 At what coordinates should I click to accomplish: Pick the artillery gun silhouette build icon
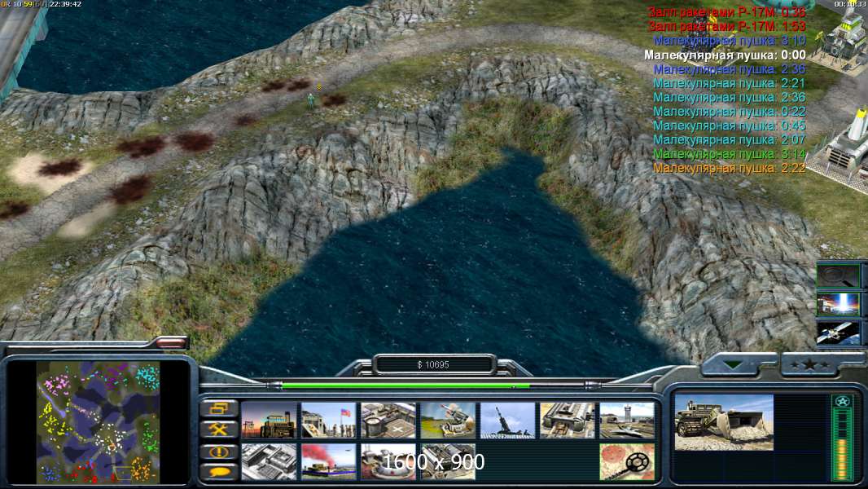pos(507,421)
